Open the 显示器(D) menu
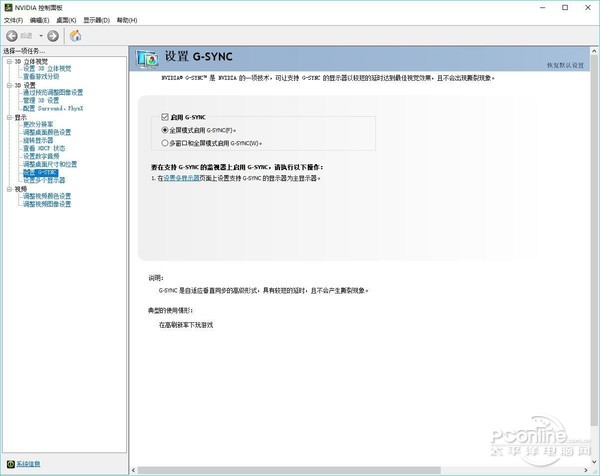This screenshot has width=600, height=476. [97, 20]
